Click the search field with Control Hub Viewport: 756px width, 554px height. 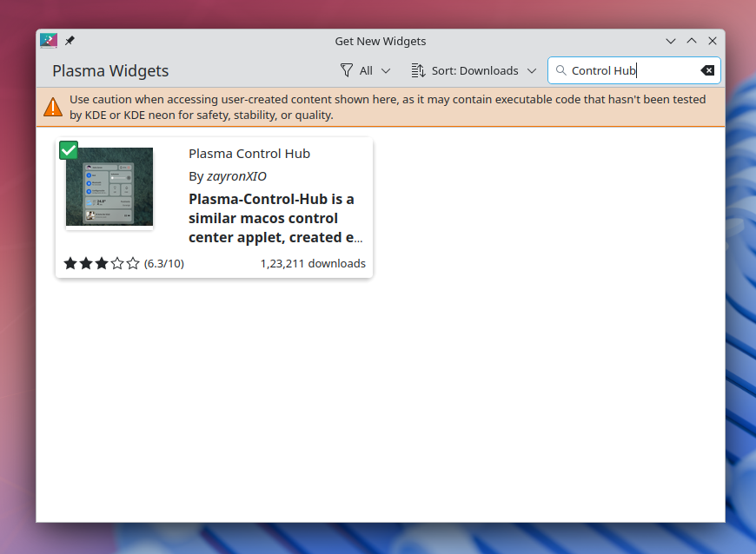pos(633,70)
